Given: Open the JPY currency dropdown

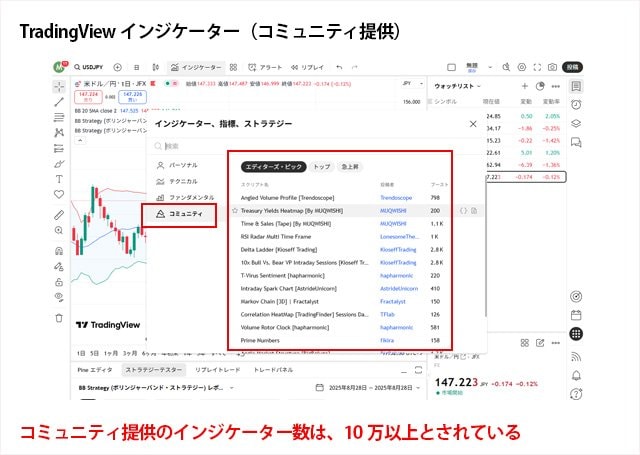Looking at the screenshot, I should pyautogui.click(x=413, y=83).
